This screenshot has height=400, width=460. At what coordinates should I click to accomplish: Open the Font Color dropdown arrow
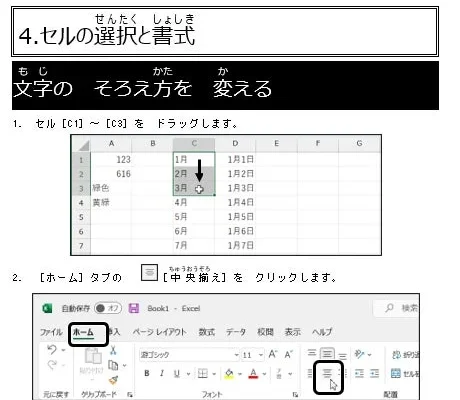pyautogui.click(x=264, y=374)
